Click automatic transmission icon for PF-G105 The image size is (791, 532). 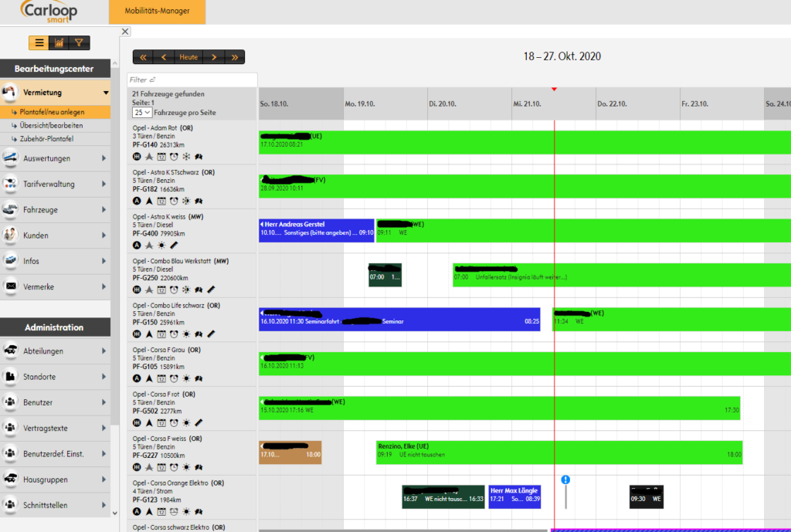click(x=137, y=378)
